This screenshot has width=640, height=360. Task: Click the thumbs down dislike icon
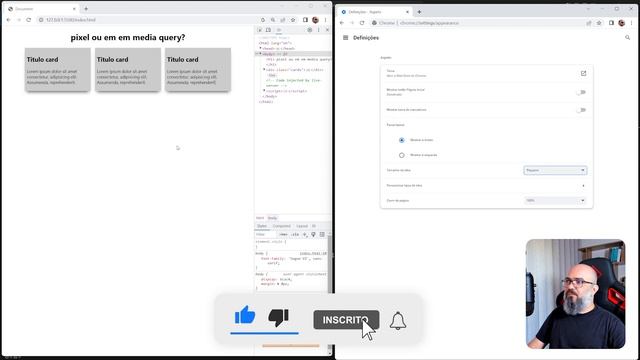278,317
